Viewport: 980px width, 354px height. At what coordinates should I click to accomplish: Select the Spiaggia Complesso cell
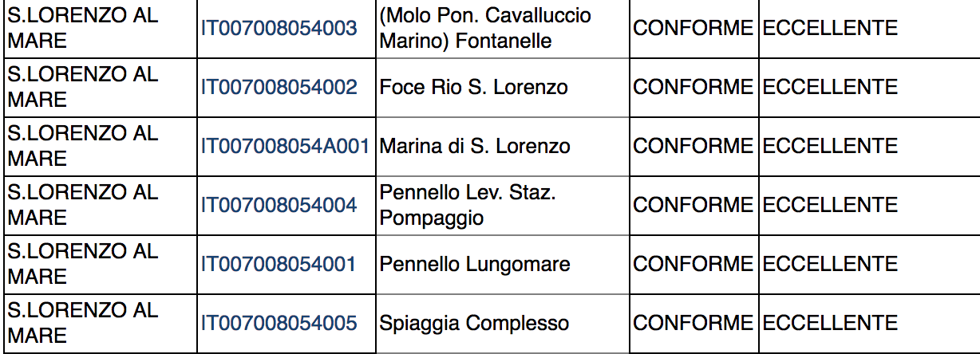pyautogui.click(x=474, y=323)
